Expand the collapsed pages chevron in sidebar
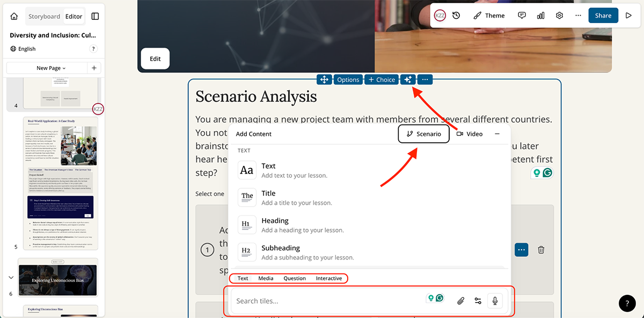Screen dimensions: 644x318 (11, 278)
